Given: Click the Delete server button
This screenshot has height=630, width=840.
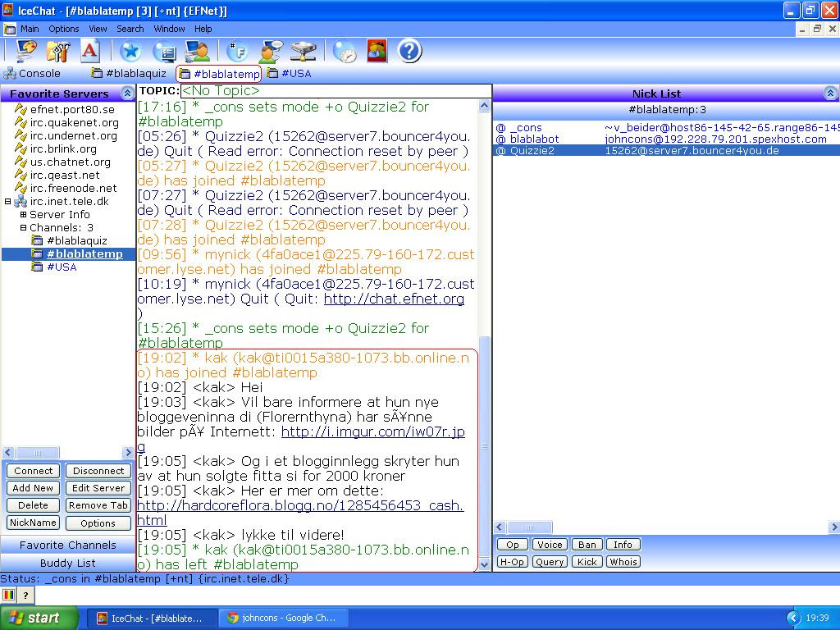Looking at the screenshot, I should pyautogui.click(x=33, y=505).
